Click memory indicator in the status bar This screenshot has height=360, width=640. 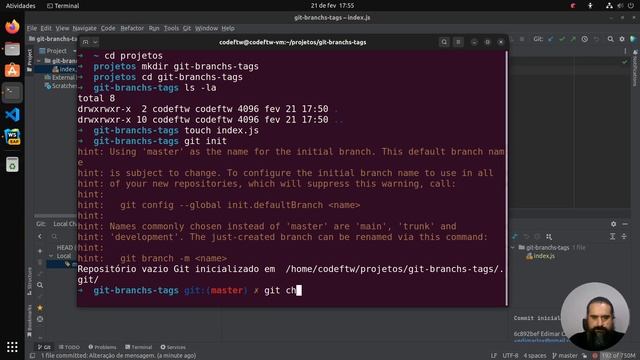[618, 356]
